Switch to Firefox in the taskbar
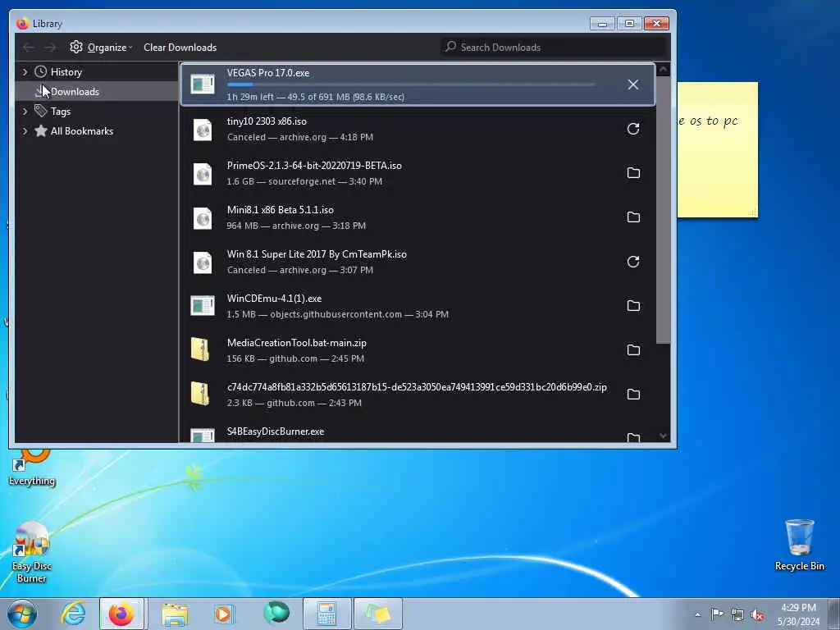 (121, 614)
